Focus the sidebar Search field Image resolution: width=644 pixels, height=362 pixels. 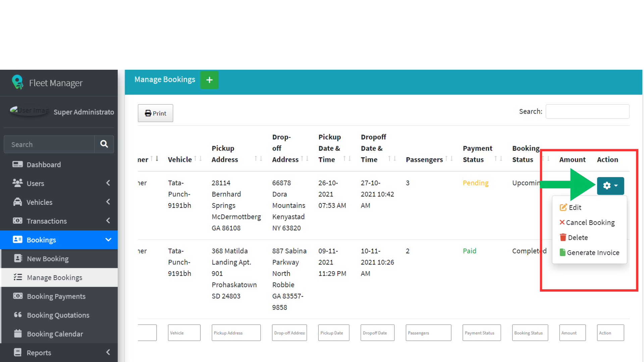tap(49, 144)
